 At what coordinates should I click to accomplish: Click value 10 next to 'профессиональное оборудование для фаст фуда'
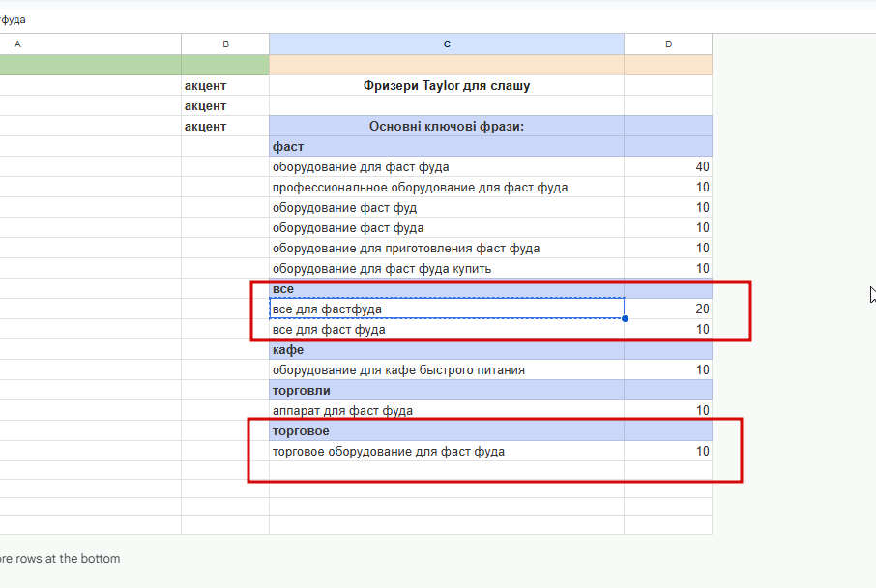(668, 188)
